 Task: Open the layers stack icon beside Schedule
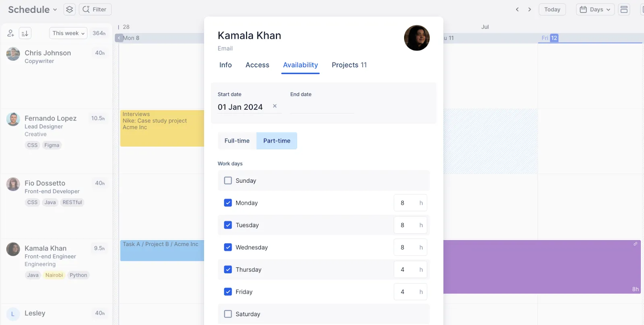(x=70, y=9)
